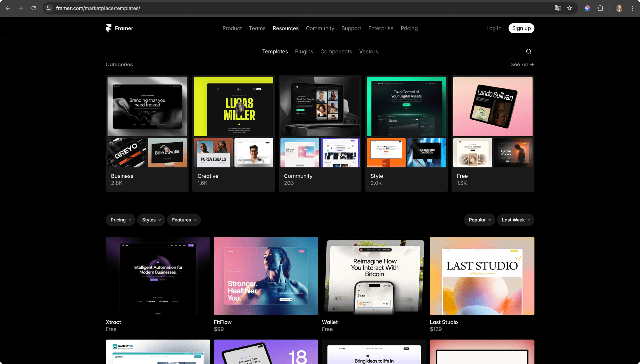The height and width of the screenshot is (364, 640).
Task: Expand the Pricing filter dropdown
Action: 120,220
